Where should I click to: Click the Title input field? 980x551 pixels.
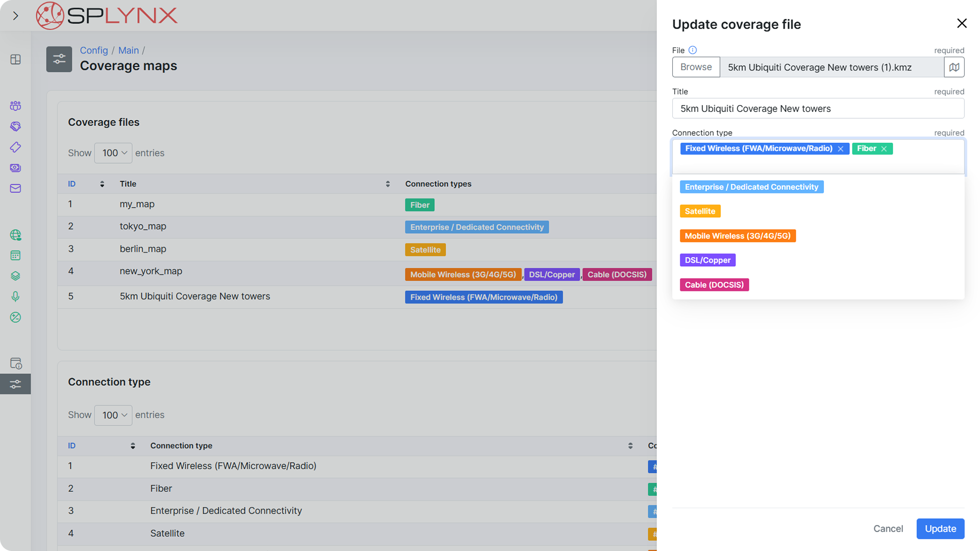pos(818,109)
